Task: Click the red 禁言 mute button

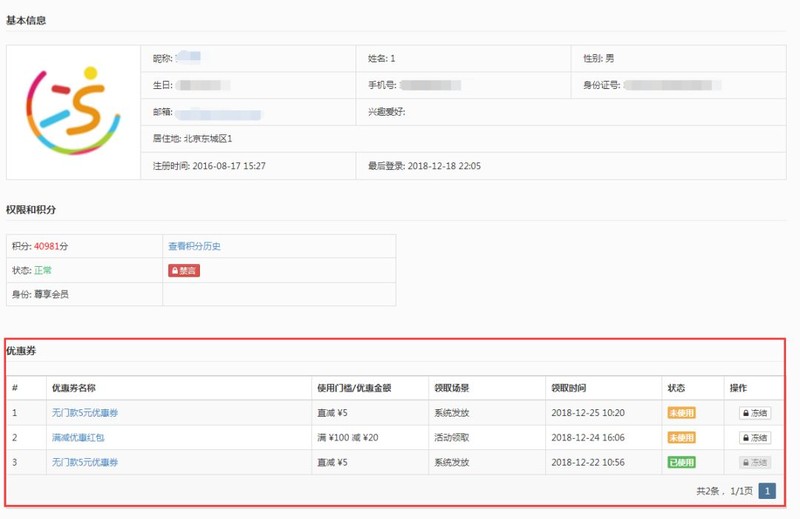Action: click(184, 270)
